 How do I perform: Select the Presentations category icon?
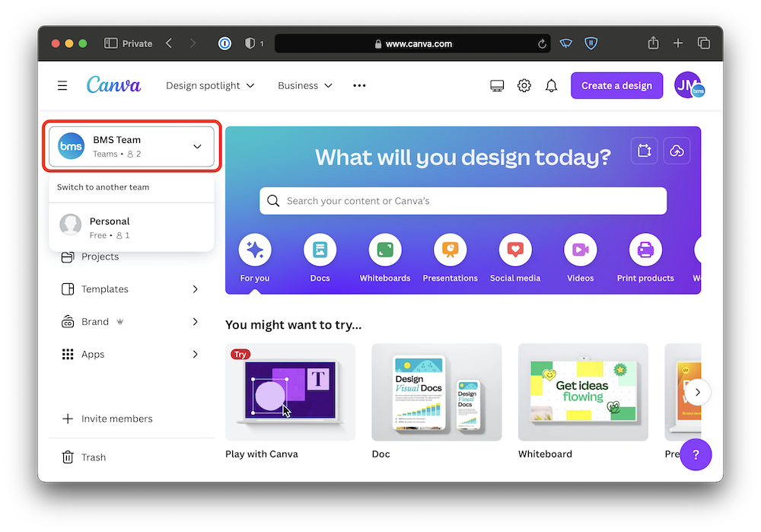(450, 250)
